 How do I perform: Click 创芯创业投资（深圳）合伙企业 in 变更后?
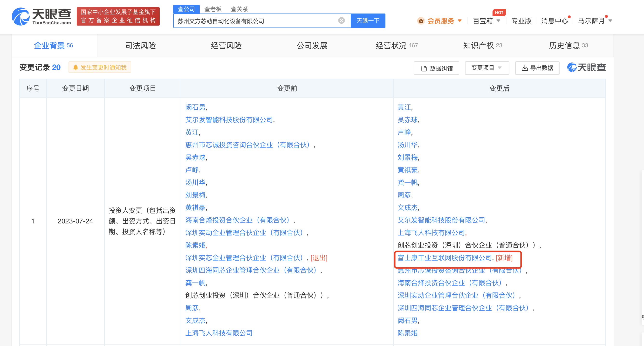pyautogui.click(x=466, y=245)
